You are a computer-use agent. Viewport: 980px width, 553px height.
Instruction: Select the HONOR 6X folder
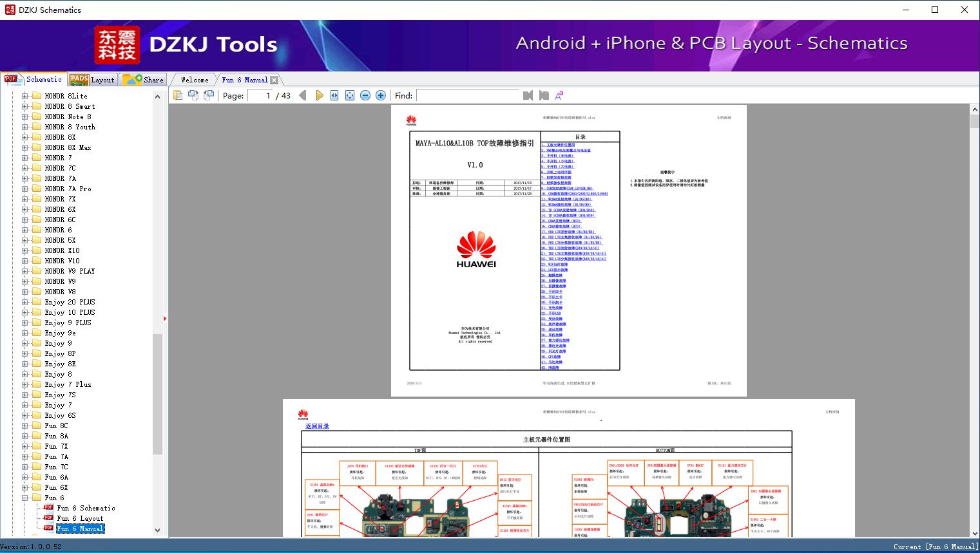point(60,209)
